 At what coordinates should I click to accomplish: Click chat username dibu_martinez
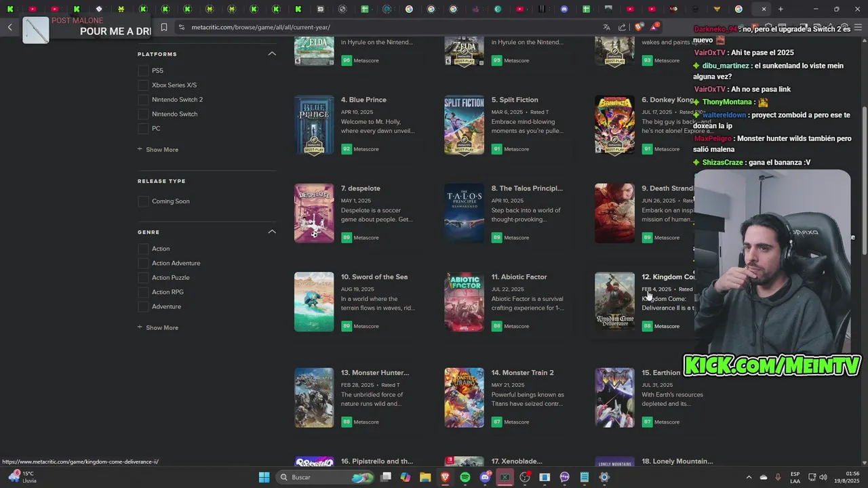(726, 66)
